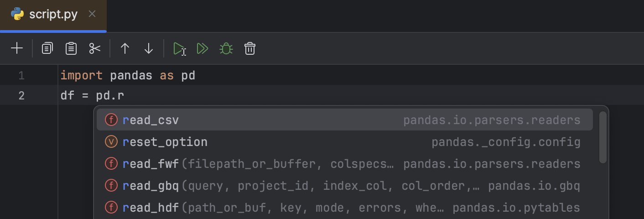
Task: Start debugging with the bug icon
Action: (226, 48)
